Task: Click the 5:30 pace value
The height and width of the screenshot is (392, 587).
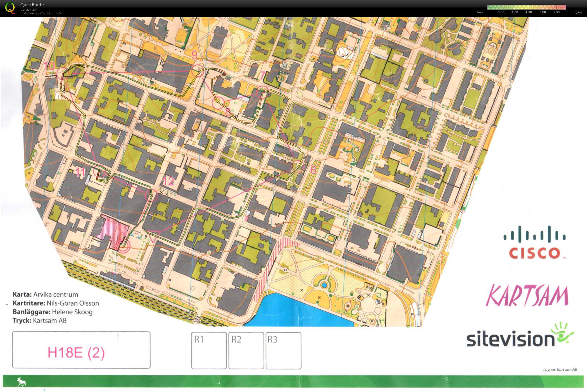Action: click(x=556, y=12)
